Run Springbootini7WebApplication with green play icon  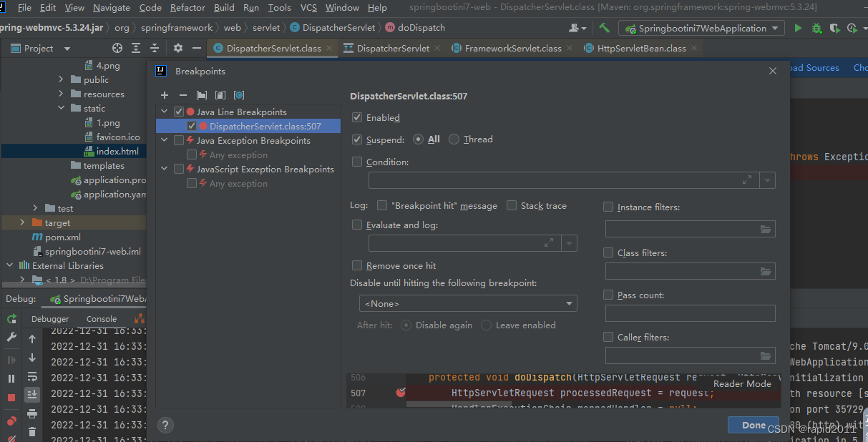point(799,28)
